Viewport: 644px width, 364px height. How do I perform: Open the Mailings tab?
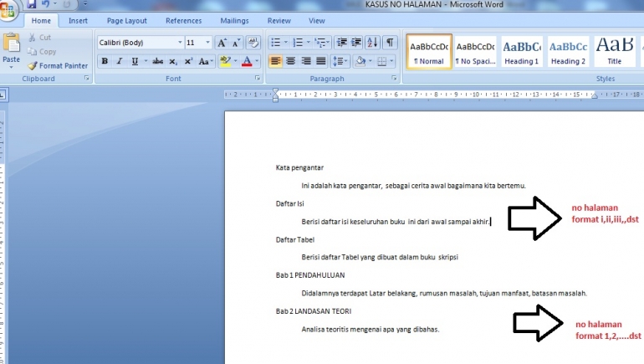[234, 21]
